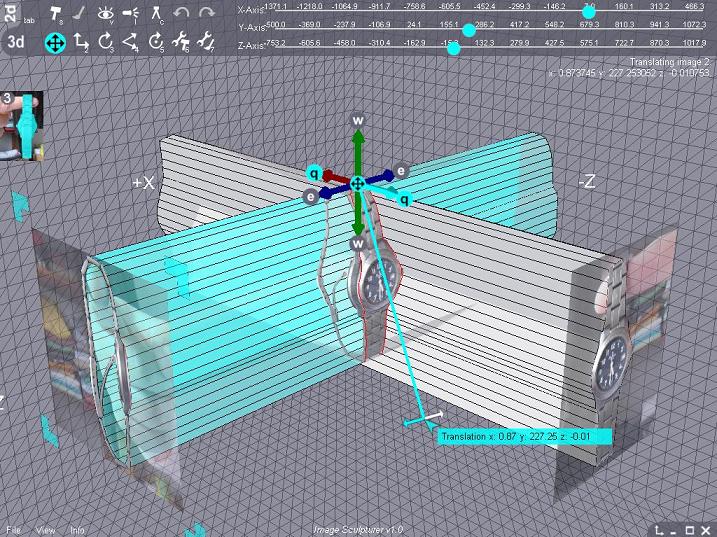Select the wrench-hammer tool numbered 6
Screen dimensions: 717x537
(181, 42)
